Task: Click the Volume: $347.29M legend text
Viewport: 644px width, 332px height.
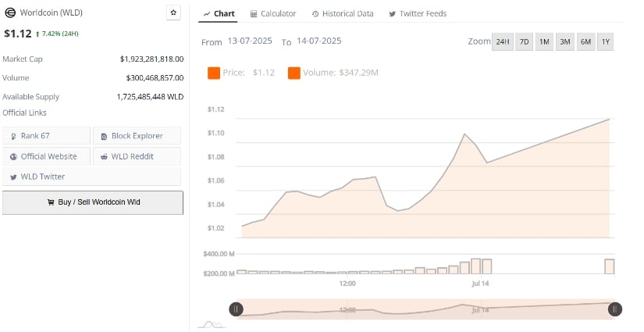Action: click(x=340, y=73)
